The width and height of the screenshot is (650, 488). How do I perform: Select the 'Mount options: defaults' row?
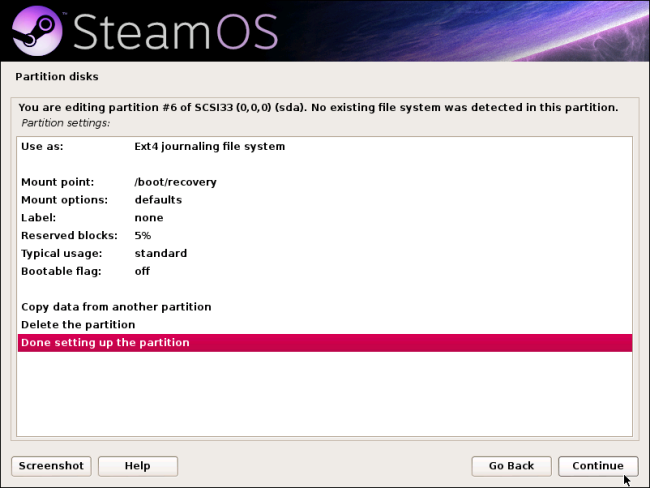point(325,200)
